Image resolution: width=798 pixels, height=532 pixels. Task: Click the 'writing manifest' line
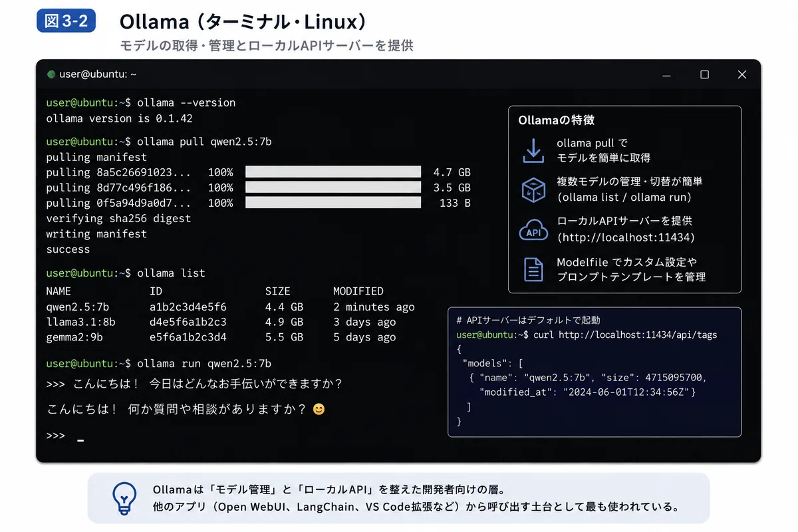(x=96, y=234)
